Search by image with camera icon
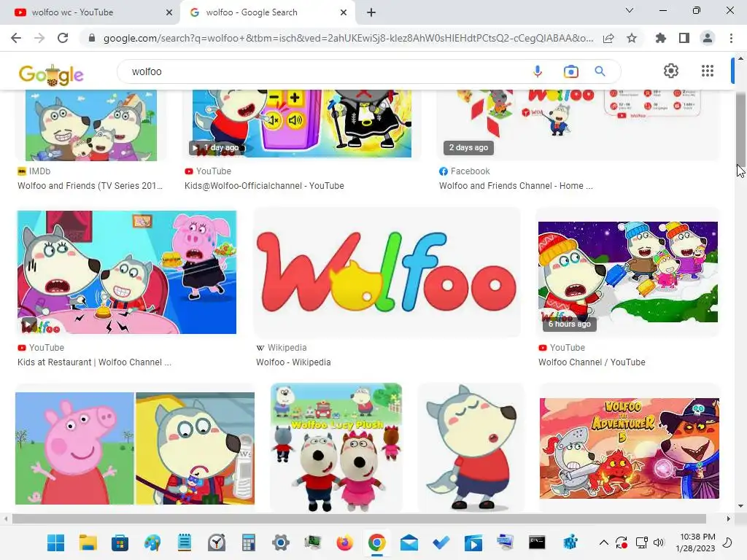This screenshot has height=560, width=747. pos(570,71)
